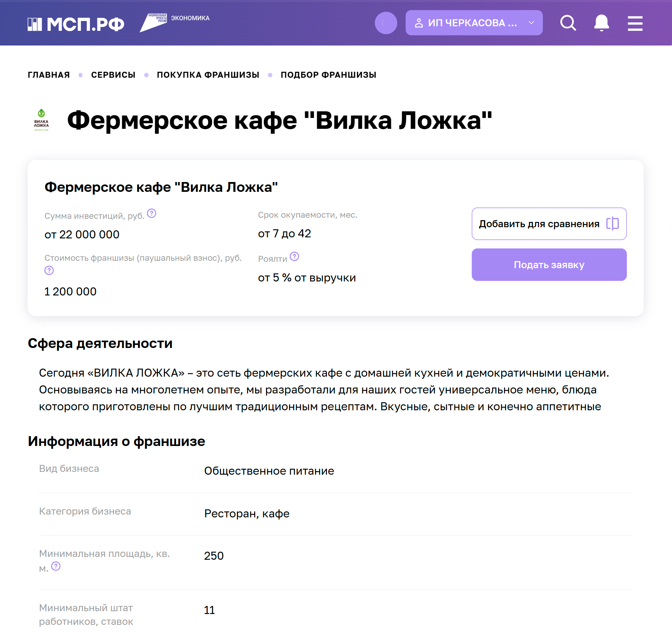Show help for Стоимость франшизы паушальный взнос
The height and width of the screenshot is (642, 672).
click(x=49, y=270)
